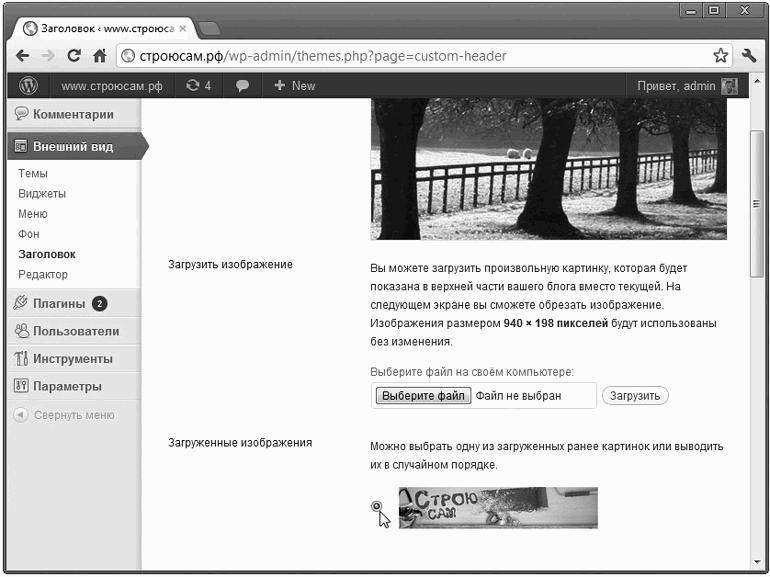Collapse menu via Свернуть меню arrow
Screen dimensions: 770x577
21,415
